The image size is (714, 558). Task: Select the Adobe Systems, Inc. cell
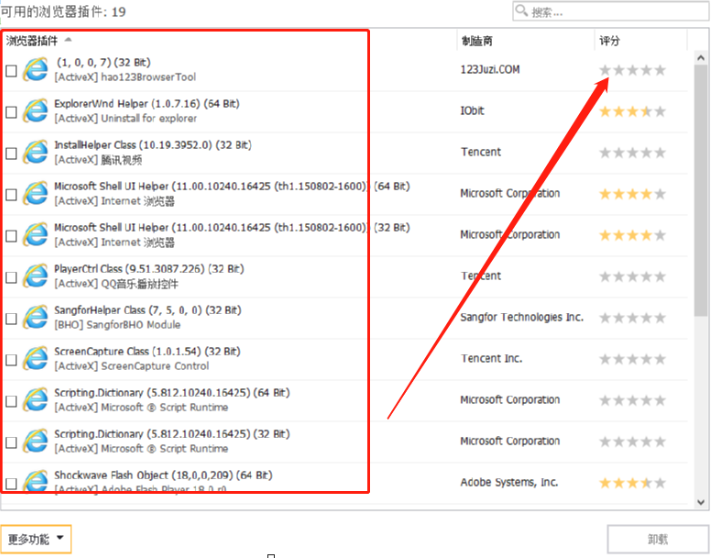[x=509, y=482]
